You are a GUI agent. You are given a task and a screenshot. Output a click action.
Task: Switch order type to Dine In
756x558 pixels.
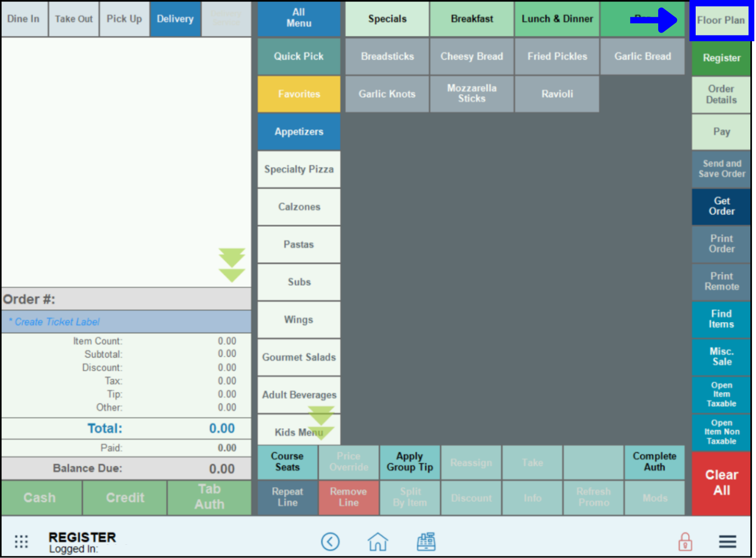pos(23,19)
